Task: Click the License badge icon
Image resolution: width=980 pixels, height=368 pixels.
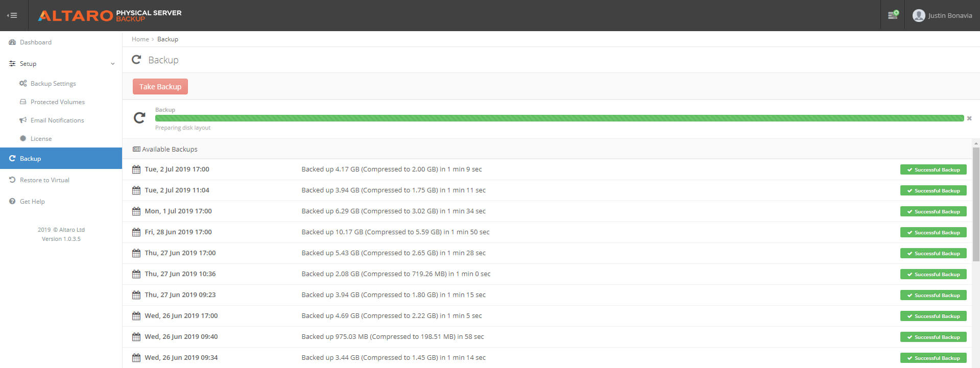Action: click(x=23, y=138)
